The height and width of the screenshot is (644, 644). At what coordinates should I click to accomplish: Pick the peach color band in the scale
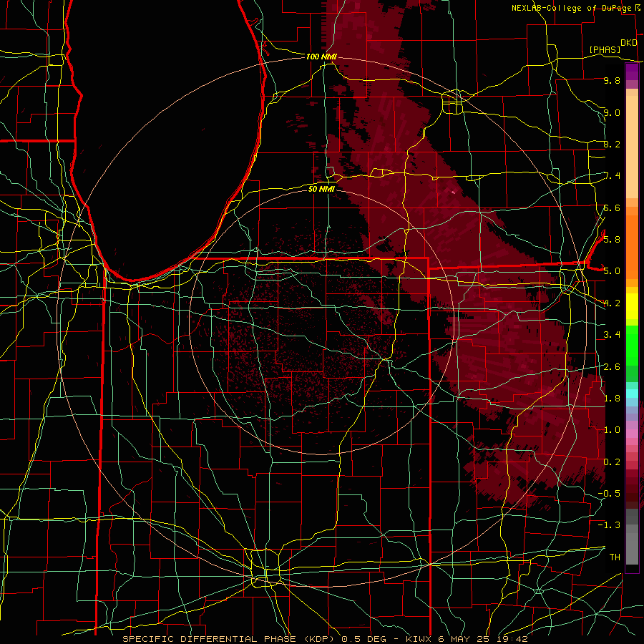coord(632,148)
